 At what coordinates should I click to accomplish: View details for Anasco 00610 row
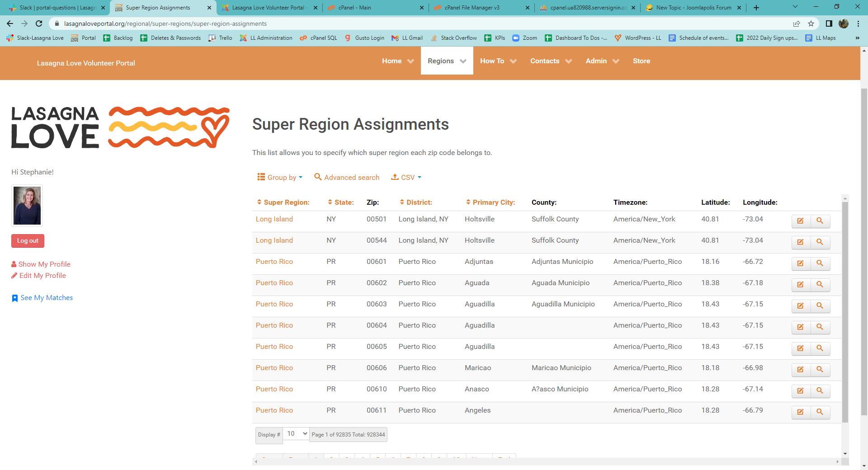tap(820, 391)
